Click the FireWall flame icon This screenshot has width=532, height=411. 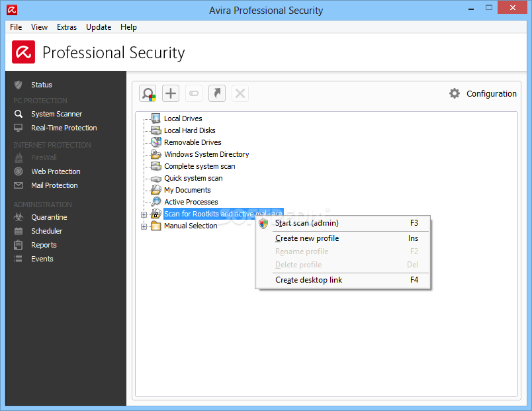coord(19,158)
